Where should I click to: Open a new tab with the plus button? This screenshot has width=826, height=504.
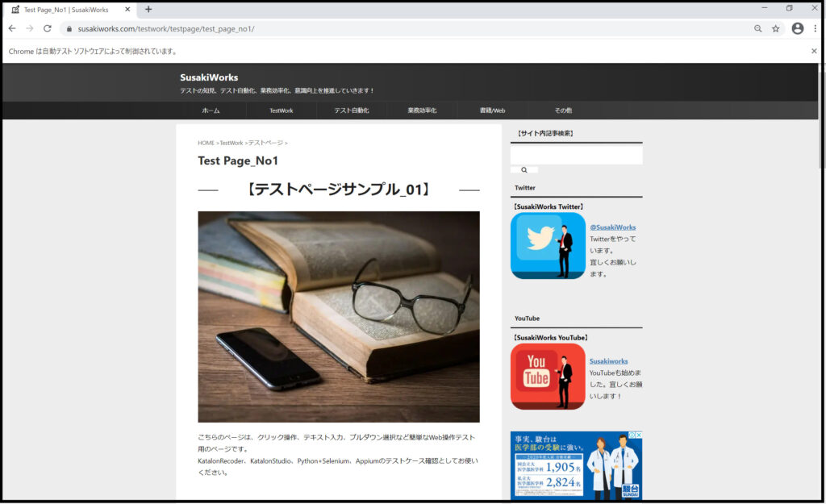[148, 9]
